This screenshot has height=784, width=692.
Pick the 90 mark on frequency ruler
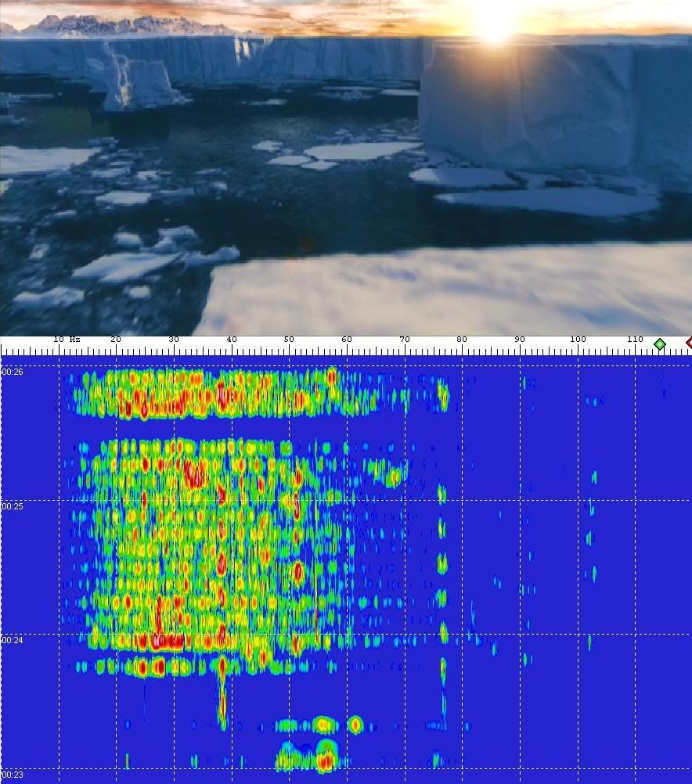(520, 340)
